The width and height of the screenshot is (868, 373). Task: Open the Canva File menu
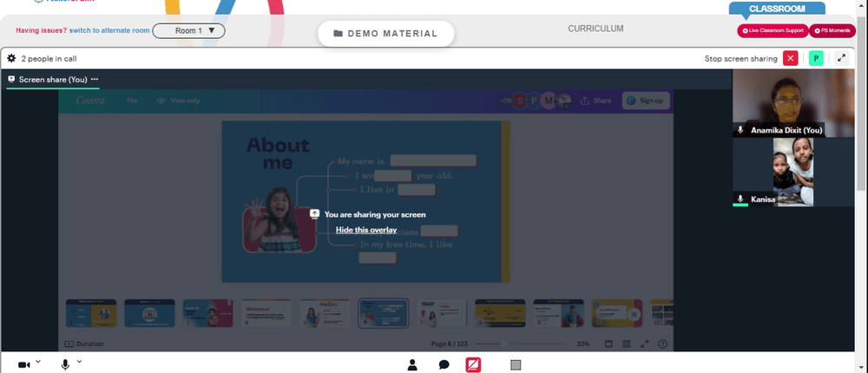(x=132, y=101)
